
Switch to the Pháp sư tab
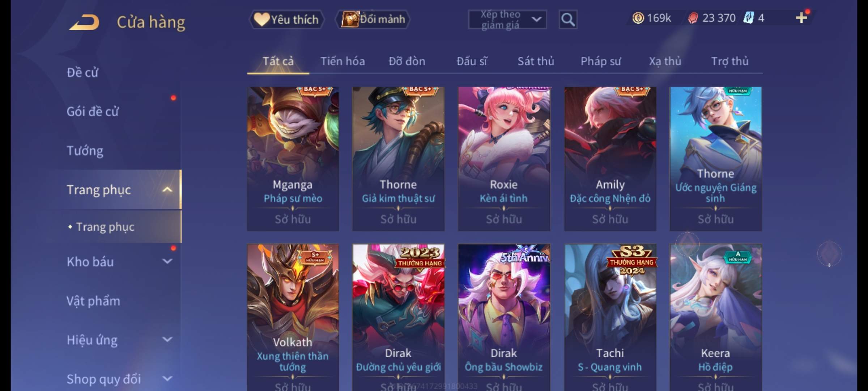[x=601, y=61]
